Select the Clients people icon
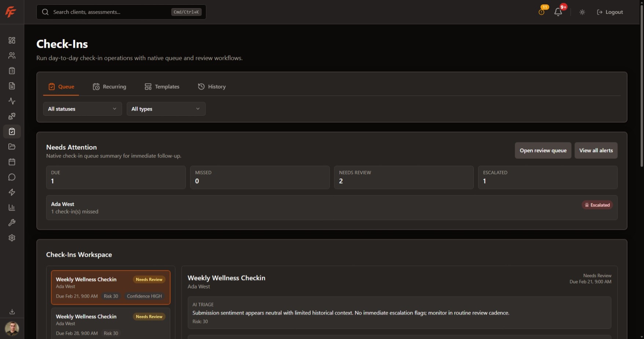 [x=12, y=55]
